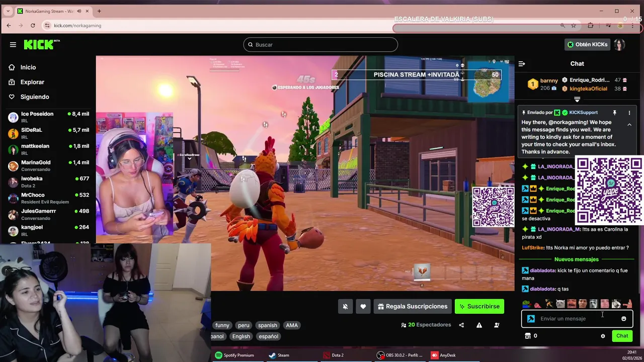This screenshot has height=362, width=644.
Task: Bookmark the page with the star icon
Action: click(x=574, y=26)
